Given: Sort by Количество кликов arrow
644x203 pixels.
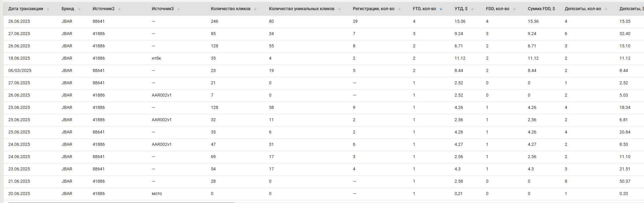Looking at the screenshot, I should pos(255,9).
